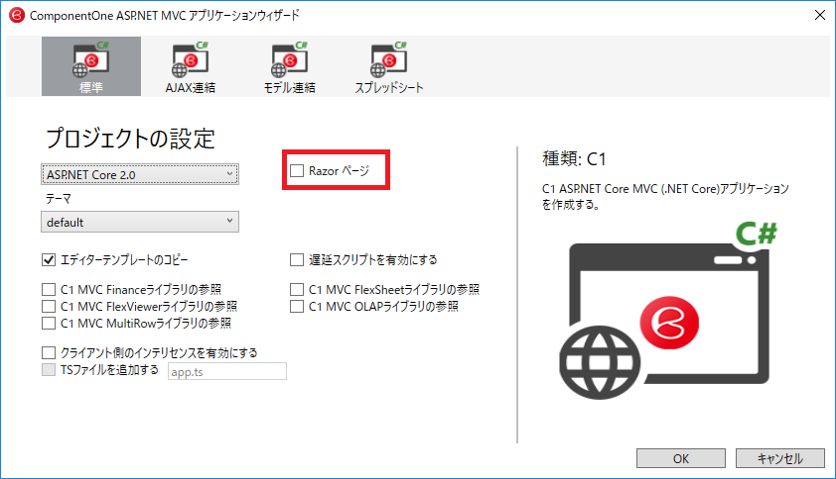Check C1 MVC OLAPライブラリの参照

click(297, 307)
